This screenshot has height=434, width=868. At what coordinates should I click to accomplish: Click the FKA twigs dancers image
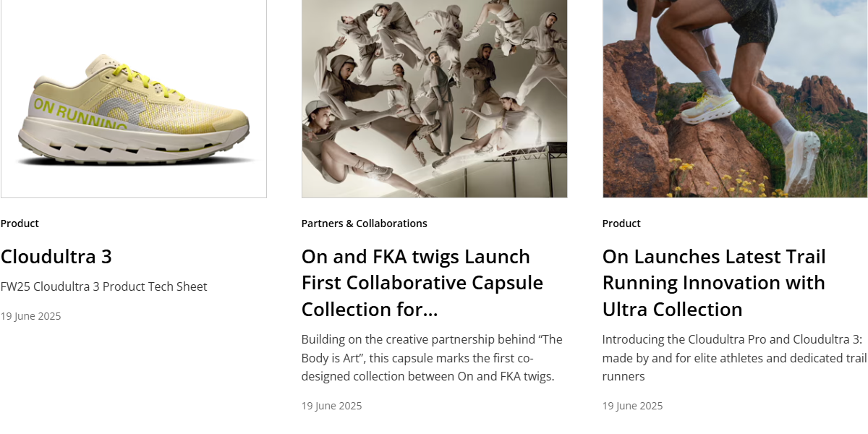(x=434, y=98)
